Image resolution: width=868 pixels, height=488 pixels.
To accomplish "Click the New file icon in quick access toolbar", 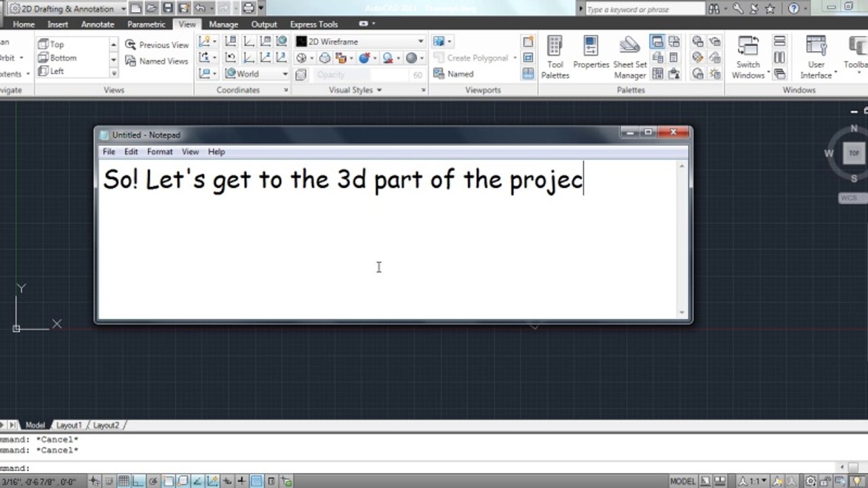I will tap(136, 9).
